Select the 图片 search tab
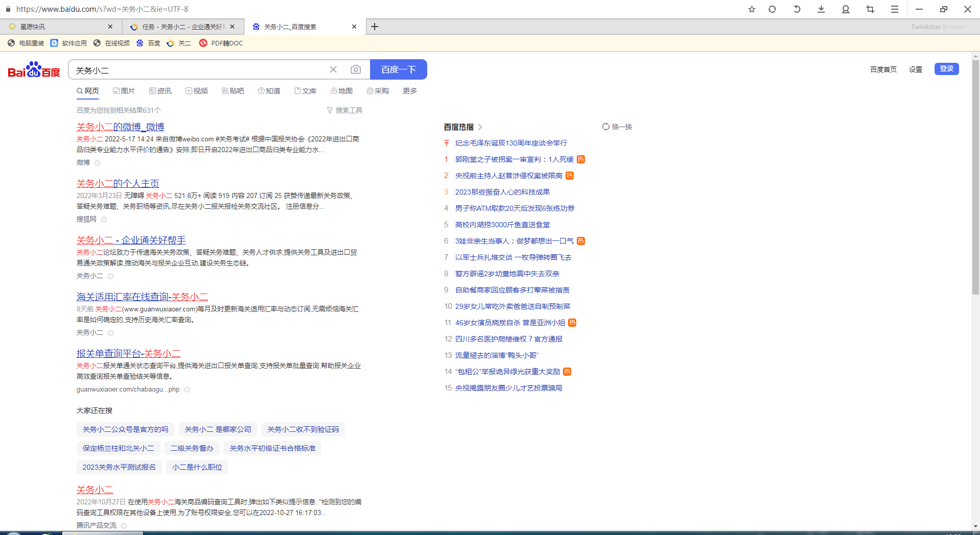This screenshot has height=535, width=980. [124, 91]
